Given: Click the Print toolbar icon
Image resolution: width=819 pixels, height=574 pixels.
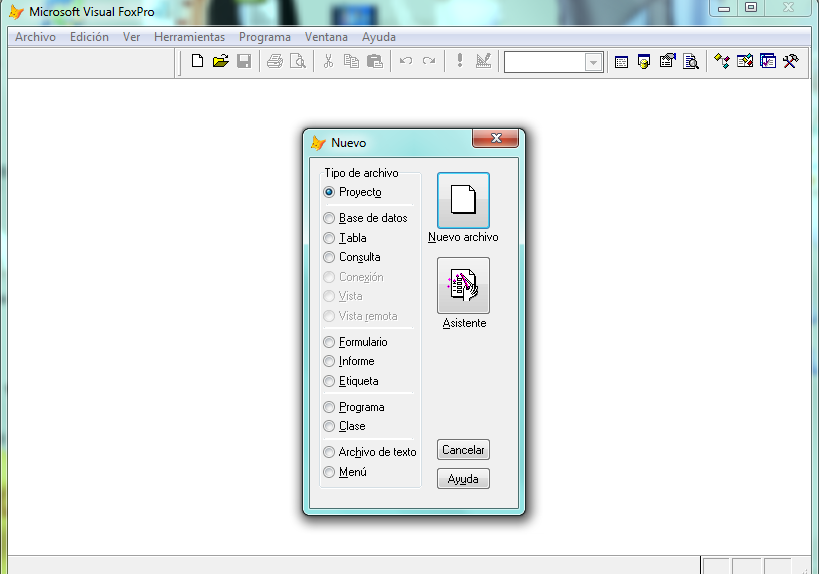Looking at the screenshot, I should point(275,61).
